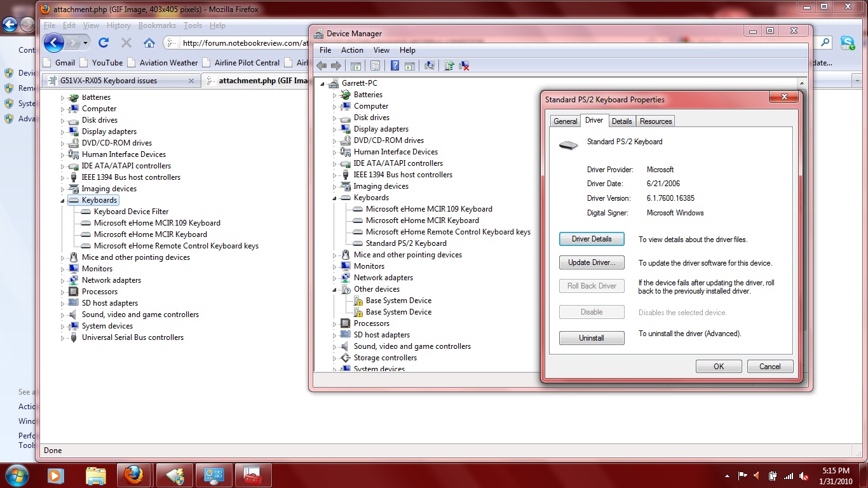
Task: Collapse Keyboards node in Device Manager
Action: [x=335, y=198]
